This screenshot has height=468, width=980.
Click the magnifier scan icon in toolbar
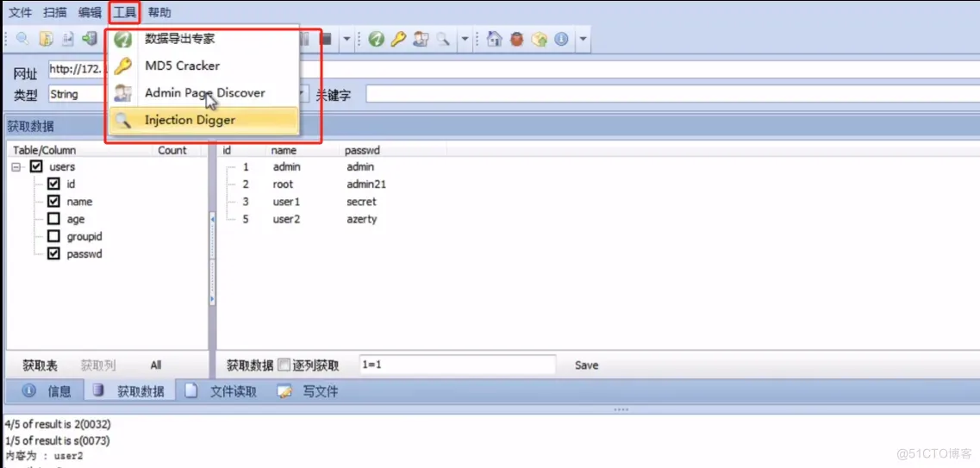(22, 40)
